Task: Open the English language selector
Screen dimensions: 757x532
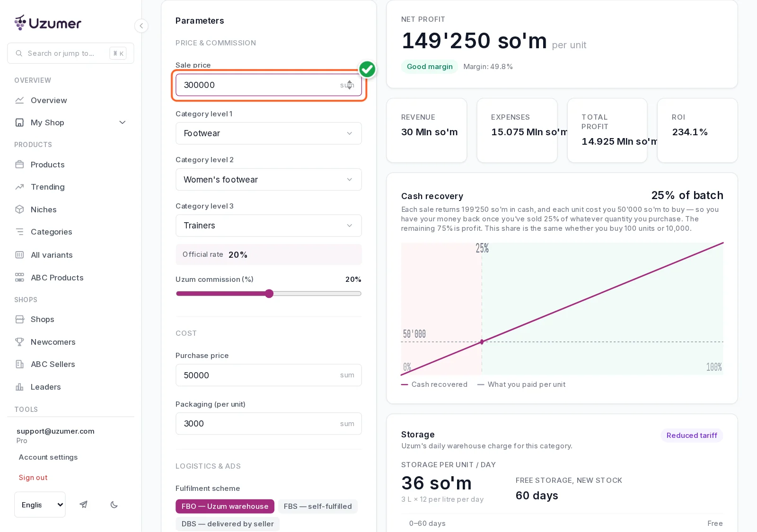Action: 40,505
